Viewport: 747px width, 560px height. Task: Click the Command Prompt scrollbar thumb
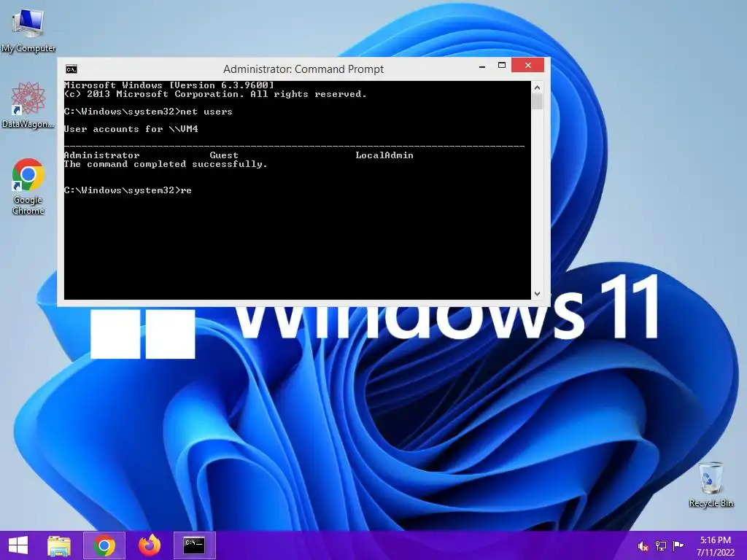tap(538, 101)
